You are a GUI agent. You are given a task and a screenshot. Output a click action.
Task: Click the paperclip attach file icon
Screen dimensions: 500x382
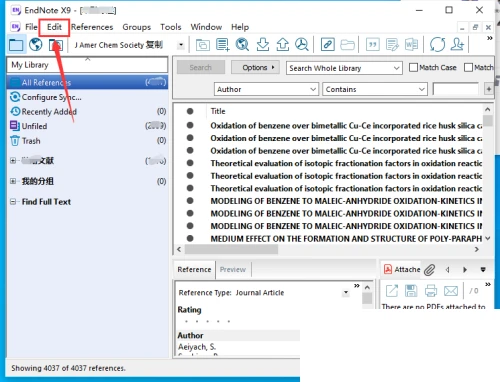430,270
